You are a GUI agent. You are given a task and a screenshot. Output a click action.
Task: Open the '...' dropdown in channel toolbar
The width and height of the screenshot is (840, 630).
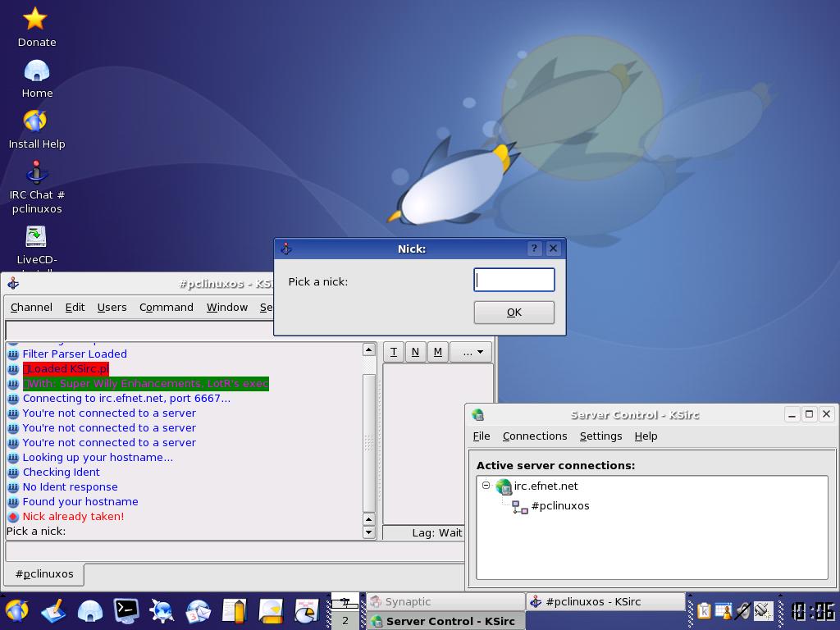pos(471,352)
